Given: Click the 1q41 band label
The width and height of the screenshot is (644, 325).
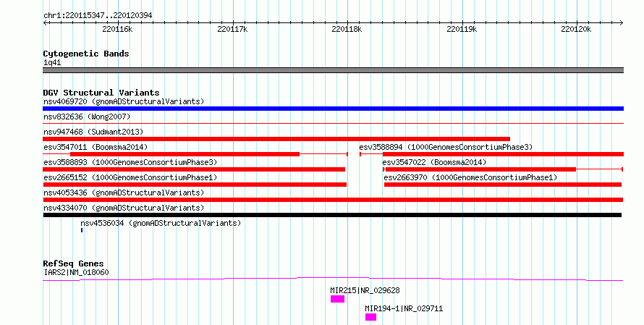Looking at the screenshot, I should click(x=52, y=63).
